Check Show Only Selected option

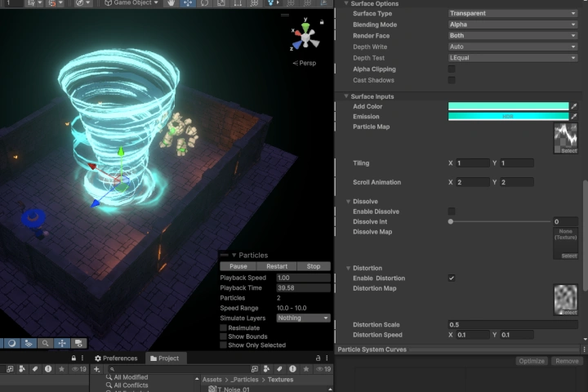pos(224,345)
